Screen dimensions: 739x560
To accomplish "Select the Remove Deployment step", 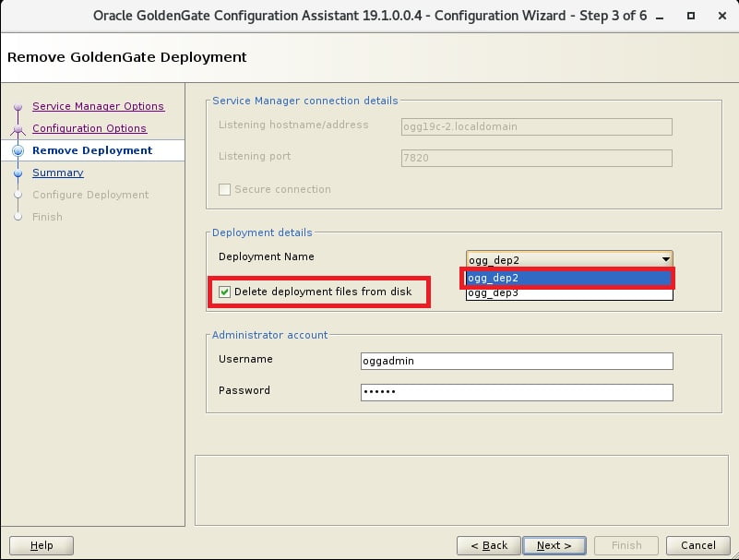I will pyautogui.click(x=92, y=150).
